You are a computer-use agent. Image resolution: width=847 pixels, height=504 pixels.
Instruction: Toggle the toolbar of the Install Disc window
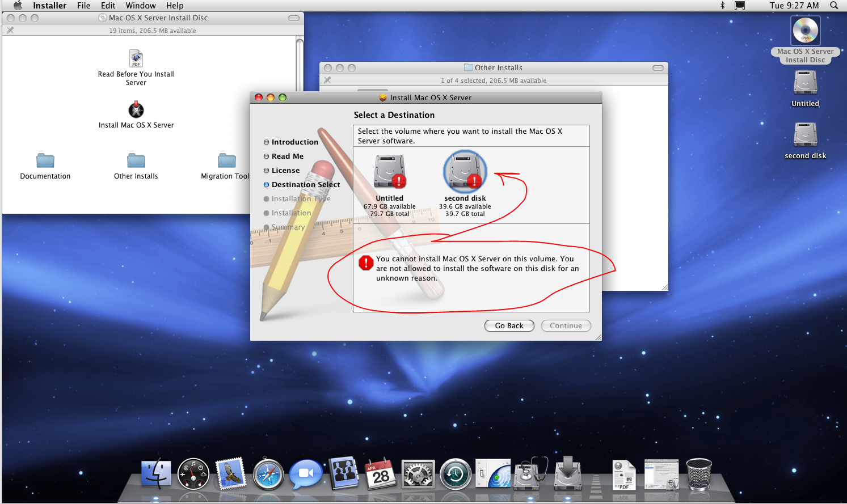click(x=294, y=18)
